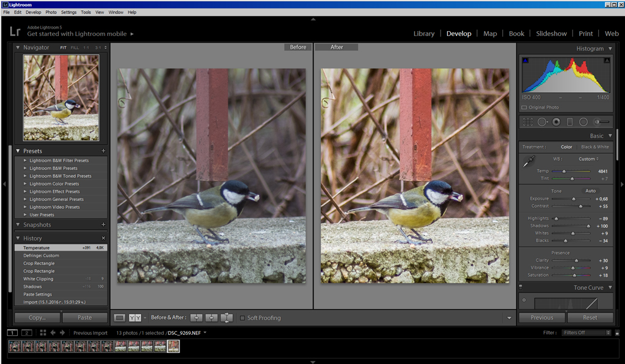This screenshot has width=625, height=364.
Task: Click the Reset button
Action: (590, 318)
